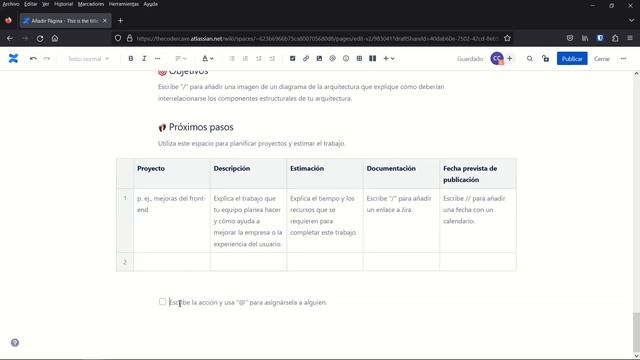The height and width of the screenshot is (360, 640).
Task: Click the action item text placeholder
Action: point(248,302)
